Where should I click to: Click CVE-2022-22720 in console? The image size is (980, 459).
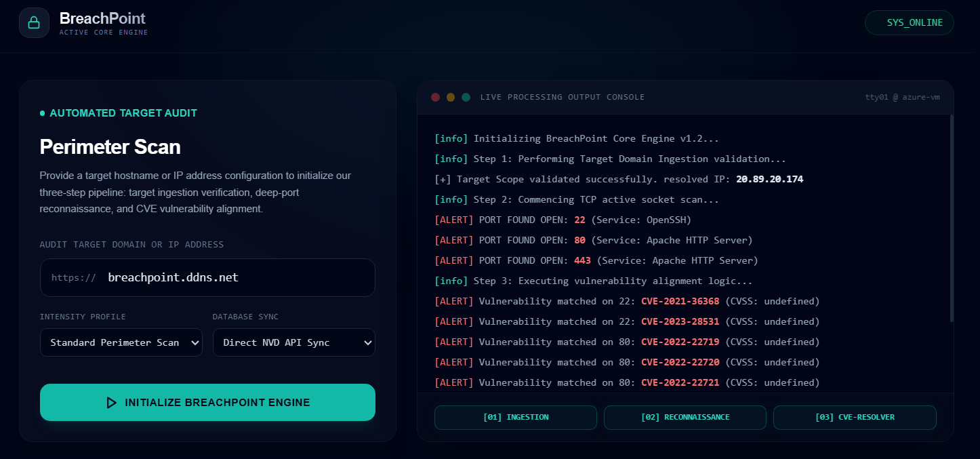680,363
